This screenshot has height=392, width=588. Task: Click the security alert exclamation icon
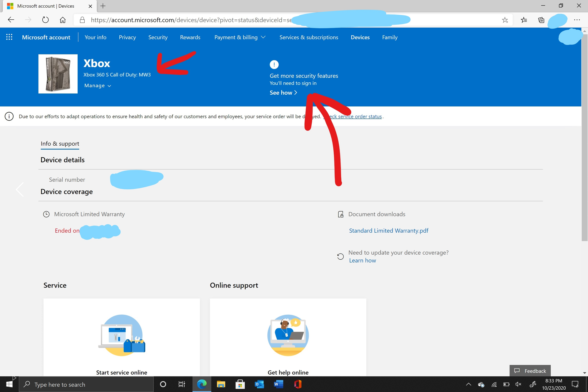274,64
